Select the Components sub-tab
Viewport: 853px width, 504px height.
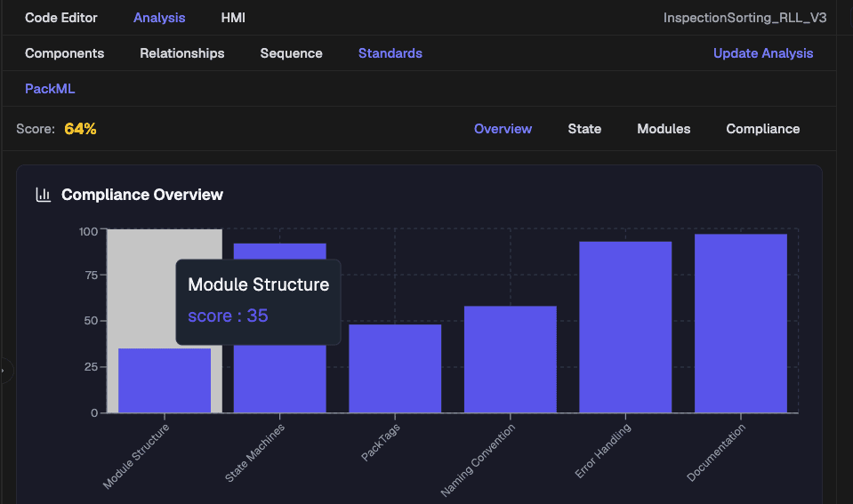coord(65,53)
